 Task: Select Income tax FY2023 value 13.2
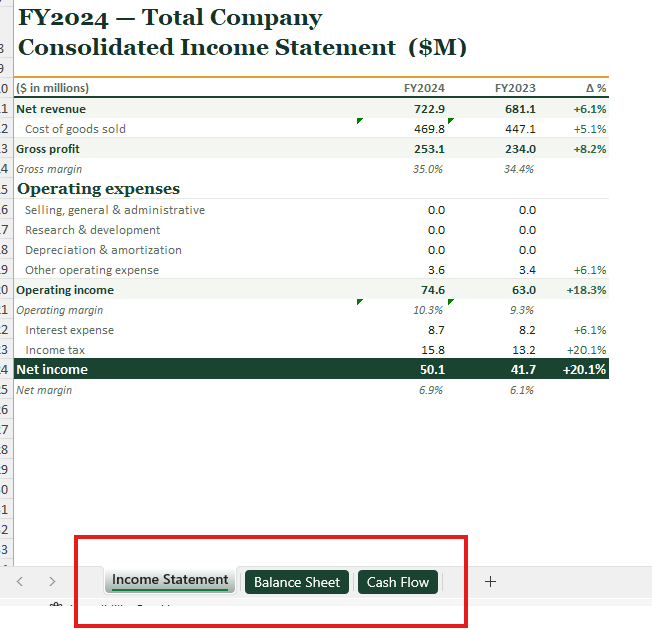click(x=524, y=350)
